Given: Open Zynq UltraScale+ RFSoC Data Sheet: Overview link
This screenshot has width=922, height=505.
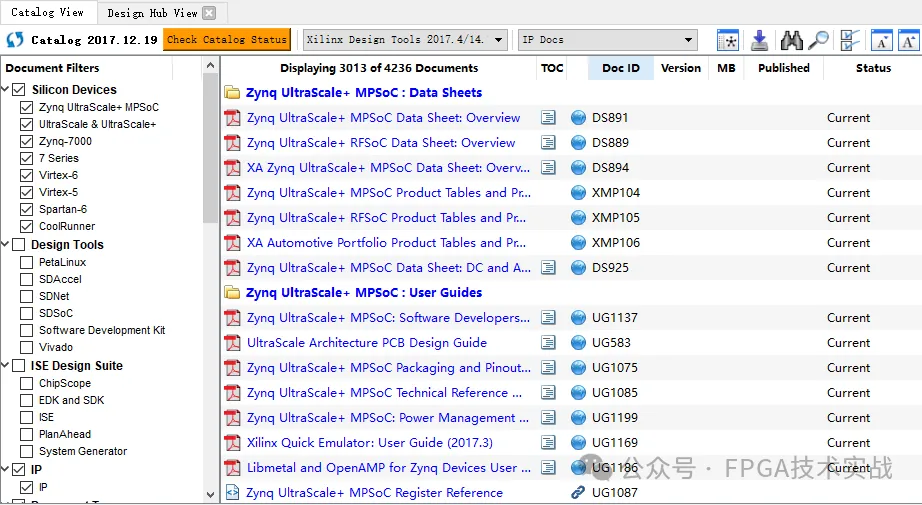Looking at the screenshot, I should (x=381, y=143).
